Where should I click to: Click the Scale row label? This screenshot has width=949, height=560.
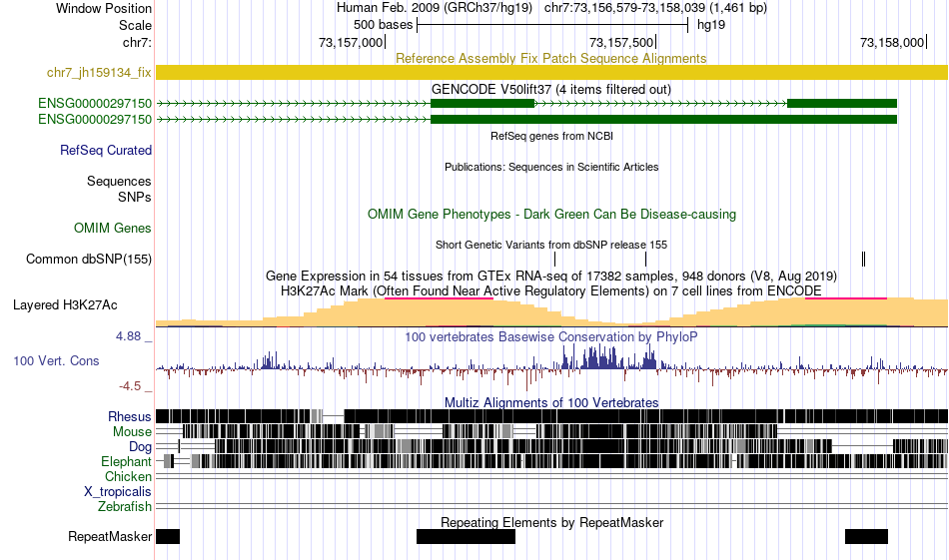[135, 25]
